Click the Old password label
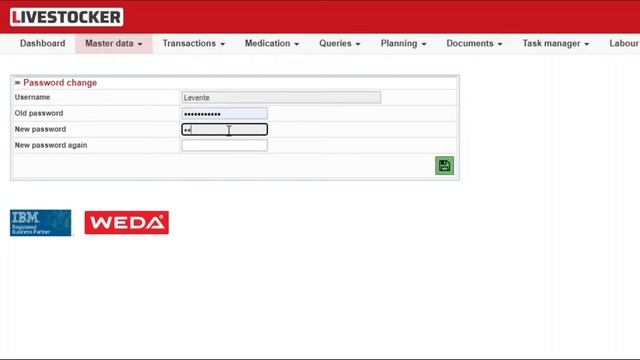 point(39,113)
